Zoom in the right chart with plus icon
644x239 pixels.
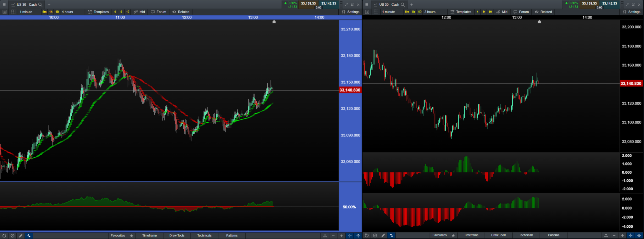click(x=622, y=235)
